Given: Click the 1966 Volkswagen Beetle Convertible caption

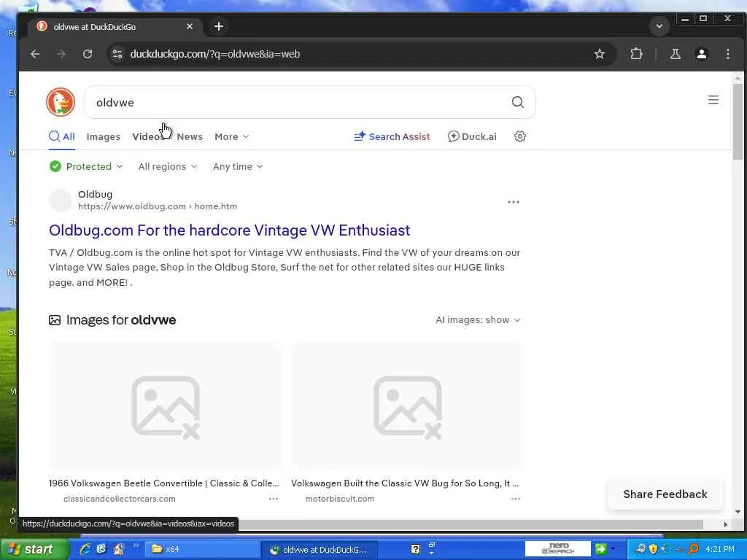Looking at the screenshot, I should [x=164, y=483].
